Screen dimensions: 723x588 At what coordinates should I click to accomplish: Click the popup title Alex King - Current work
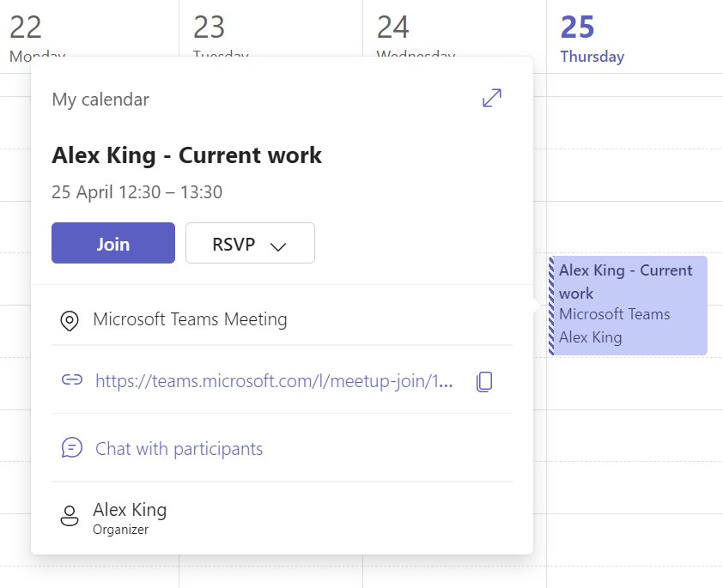coord(186,155)
